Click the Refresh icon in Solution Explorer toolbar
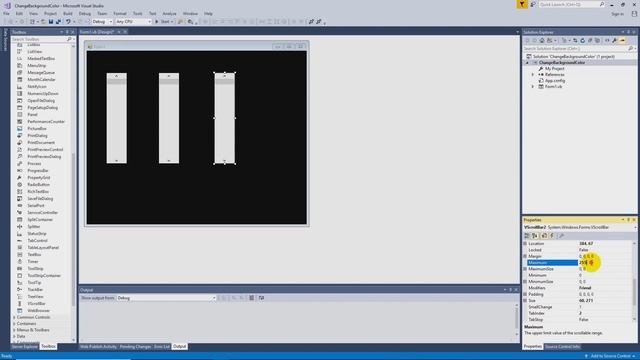 [582, 40]
